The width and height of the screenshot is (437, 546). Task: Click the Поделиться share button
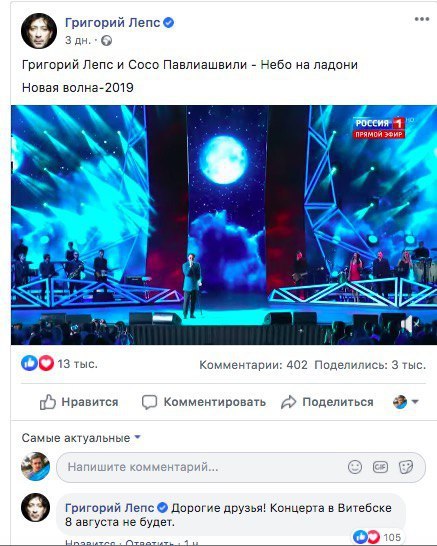click(327, 402)
